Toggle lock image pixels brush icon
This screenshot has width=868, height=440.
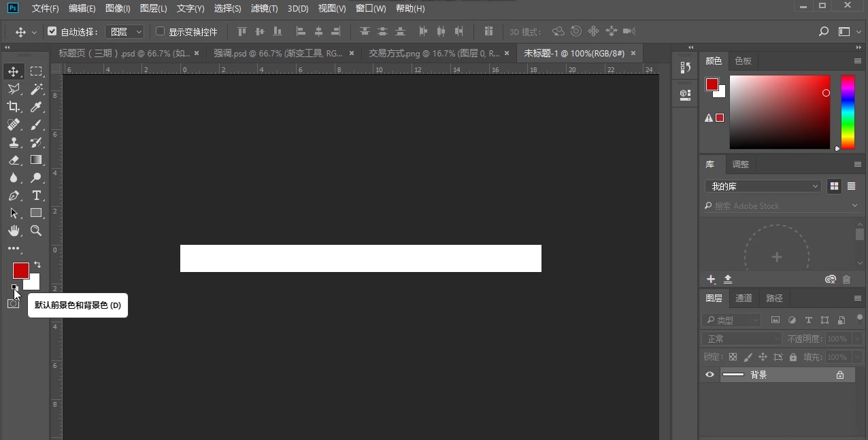click(748, 357)
